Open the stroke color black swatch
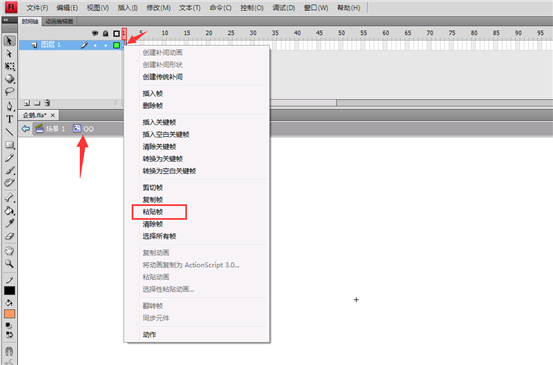Image resolution: width=553 pixels, height=365 pixels. pyautogui.click(x=10, y=291)
